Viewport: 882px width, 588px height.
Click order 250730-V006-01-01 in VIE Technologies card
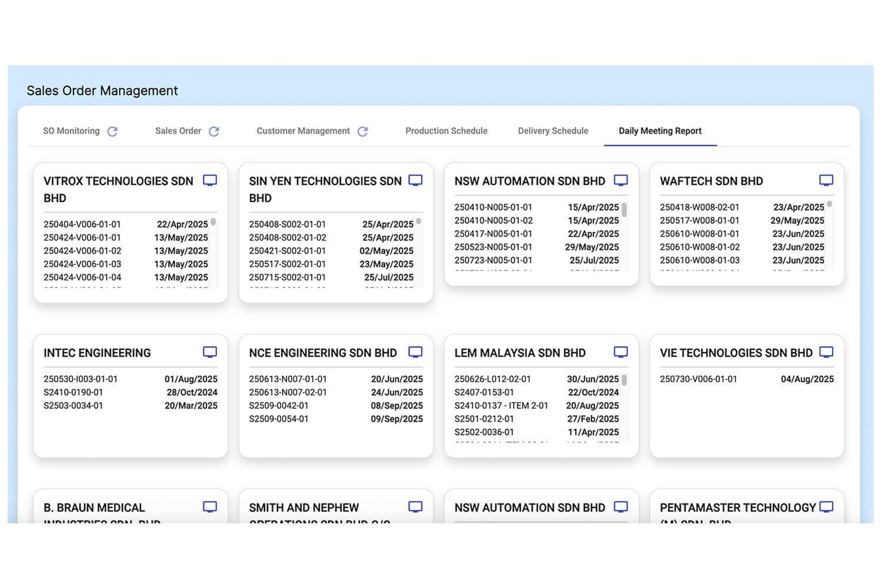699,379
